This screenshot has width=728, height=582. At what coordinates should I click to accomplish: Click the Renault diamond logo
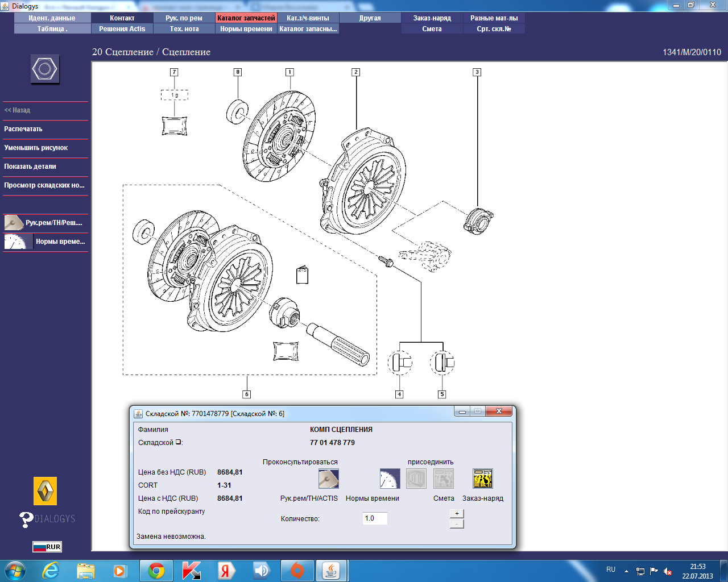tap(45, 491)
